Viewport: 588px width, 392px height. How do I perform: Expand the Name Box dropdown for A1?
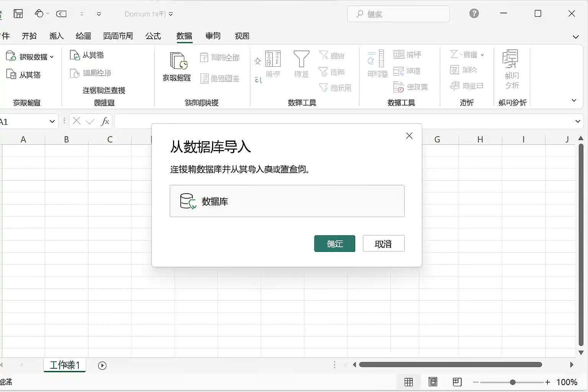click(52, 122)
